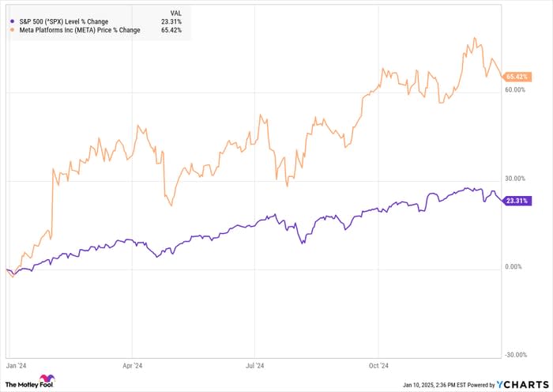Image resolution: width=553 pixels, height=392 pixels.
Task: Click the Oct '24 axis label
Action: point(378,366)
